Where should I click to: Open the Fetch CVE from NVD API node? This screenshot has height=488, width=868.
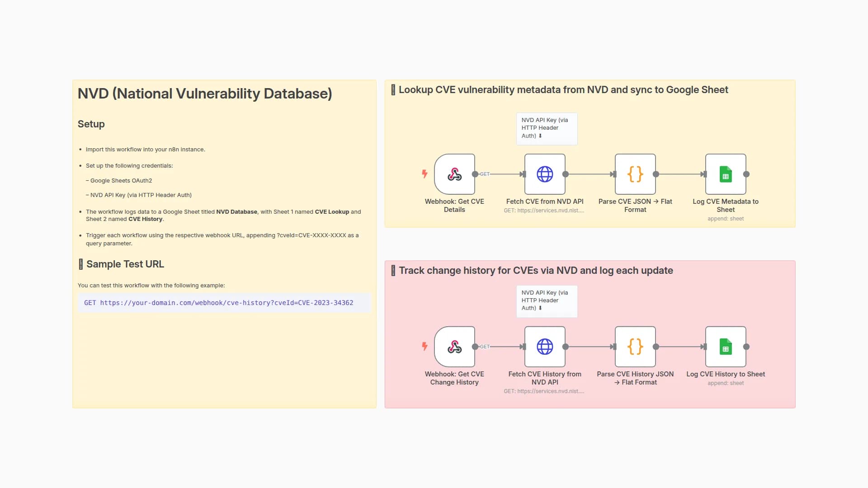(545, 174)
